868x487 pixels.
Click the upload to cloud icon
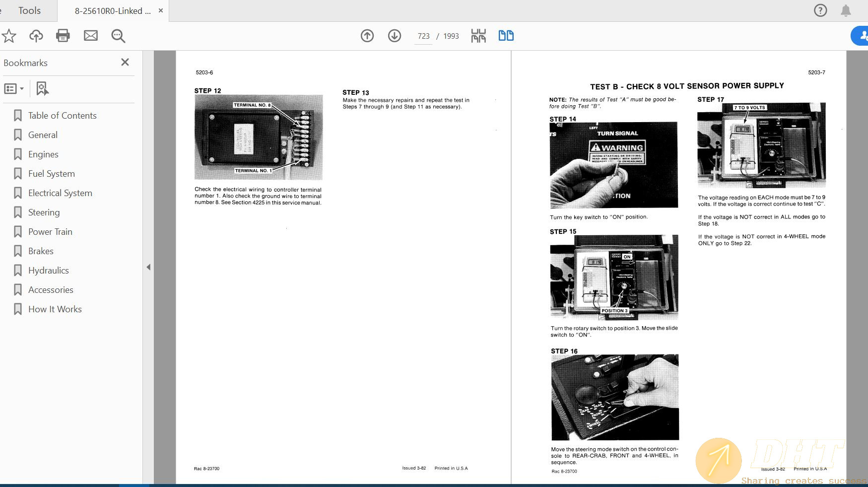click(36, 36)
